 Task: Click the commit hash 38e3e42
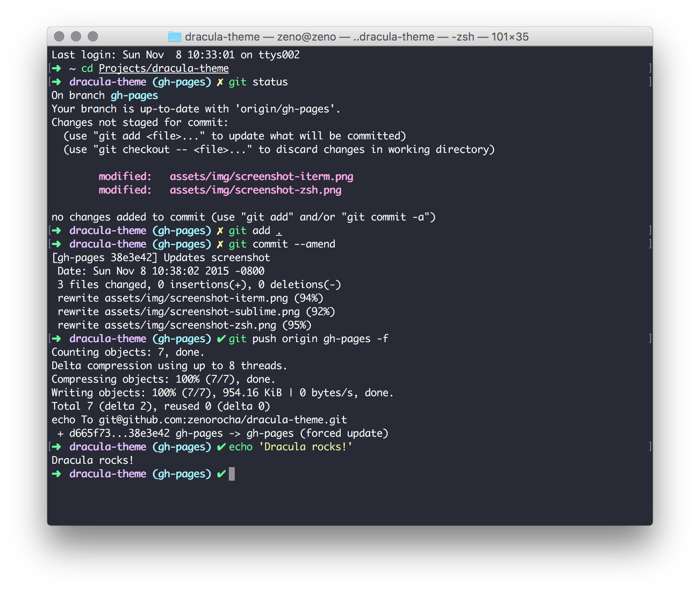131,257
